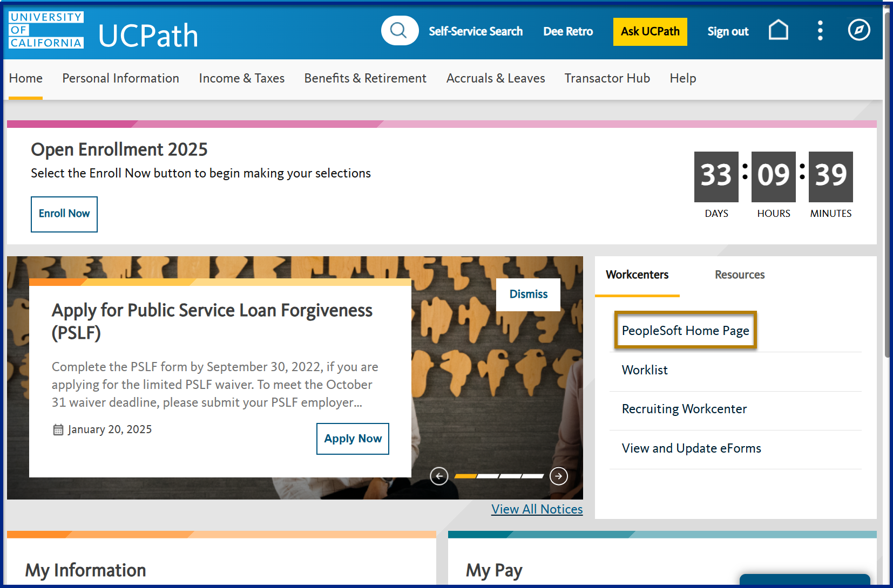Click the University of California logo

tap(45, 30)
